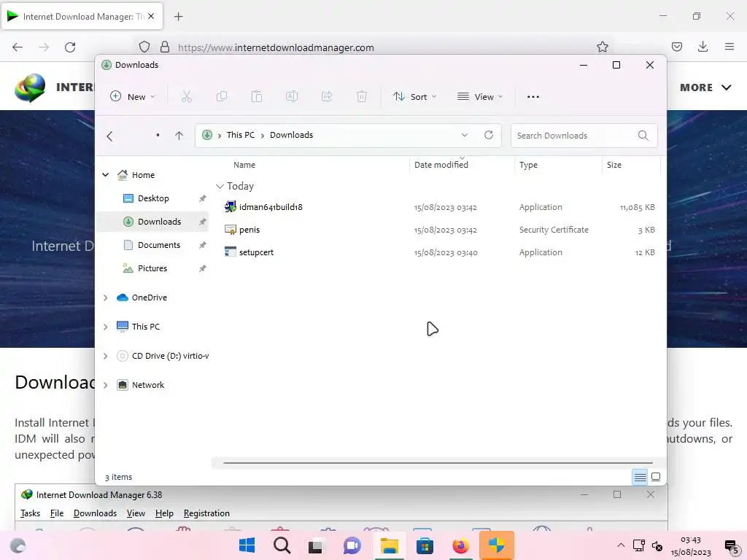Viewport: 747px width, 560px height.
Task: Open the Firefox application menu
Action: pos(729,47)
